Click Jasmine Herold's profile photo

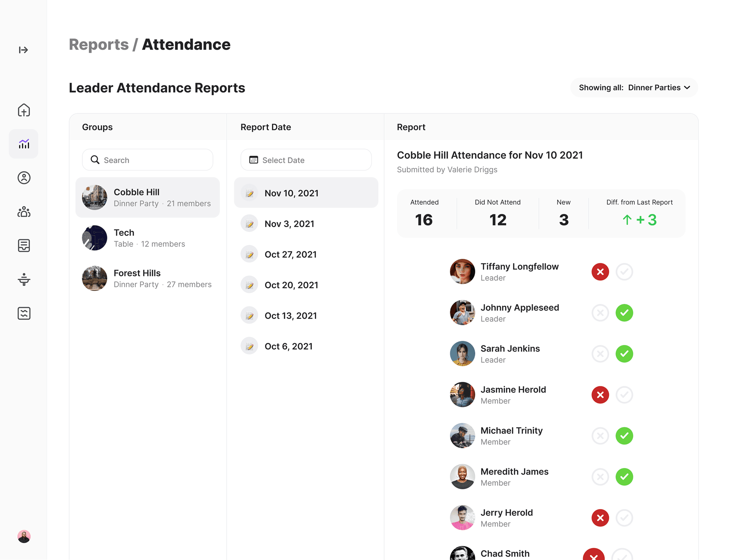pos(462,395)
